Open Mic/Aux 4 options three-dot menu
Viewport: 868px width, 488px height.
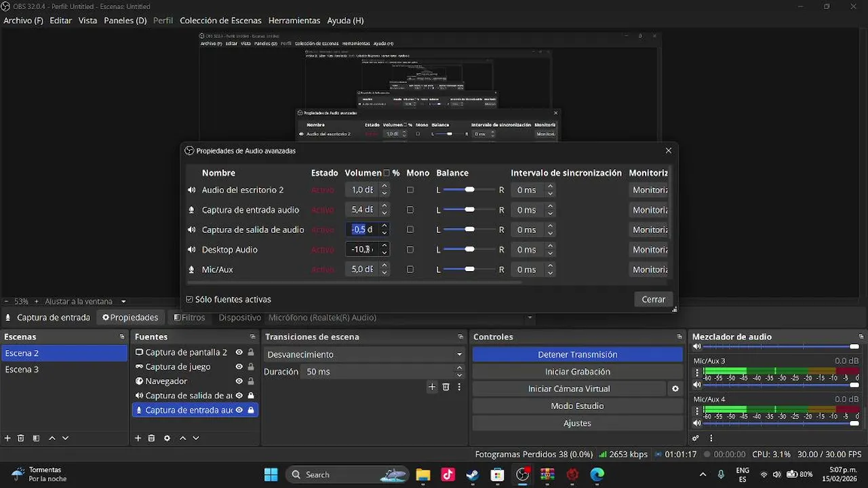(x=697, y=411)
